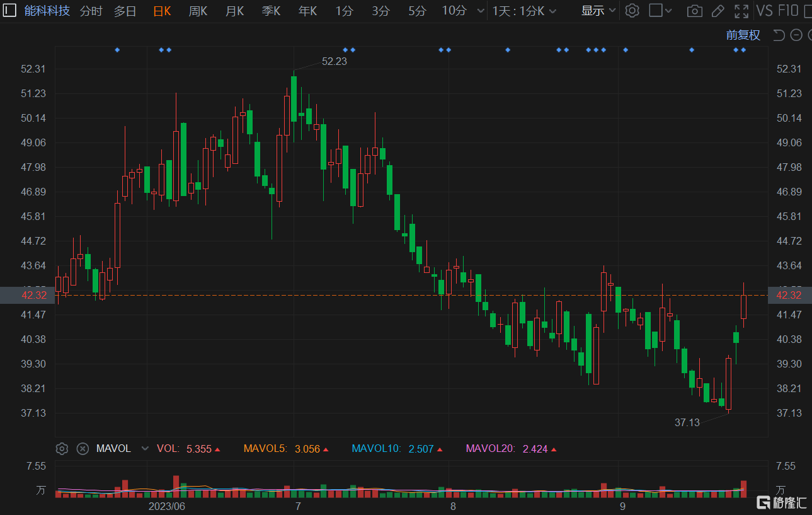The image size is (812, 515).
Task: Select the 周K chart tab
Action: [198, 11]
